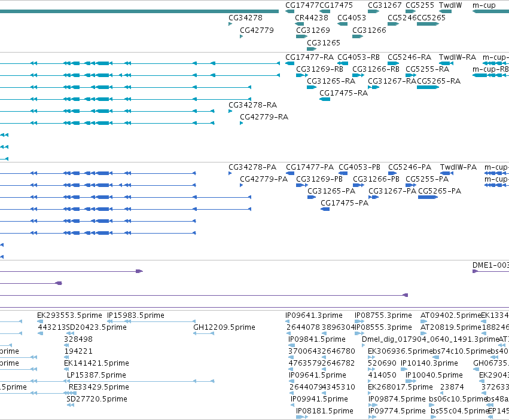Click protein CG31265-PA
Image resolution: width=509 pixels, height=420 pixels.
coord(331,191)
